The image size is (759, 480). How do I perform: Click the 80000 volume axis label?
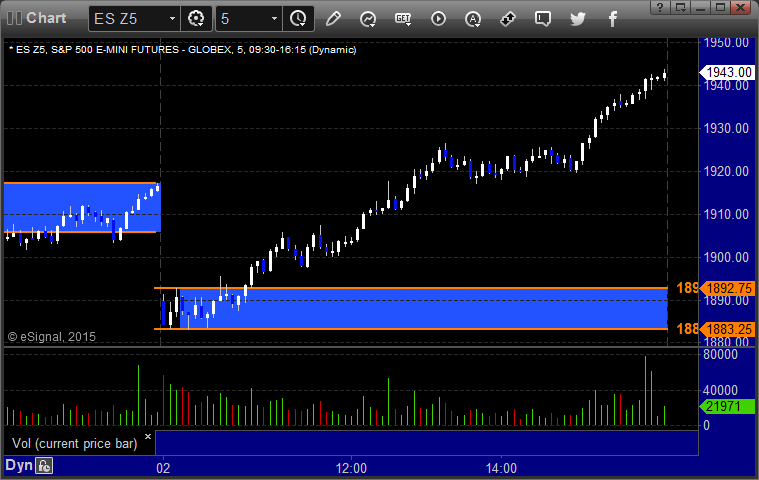point(720,355)
